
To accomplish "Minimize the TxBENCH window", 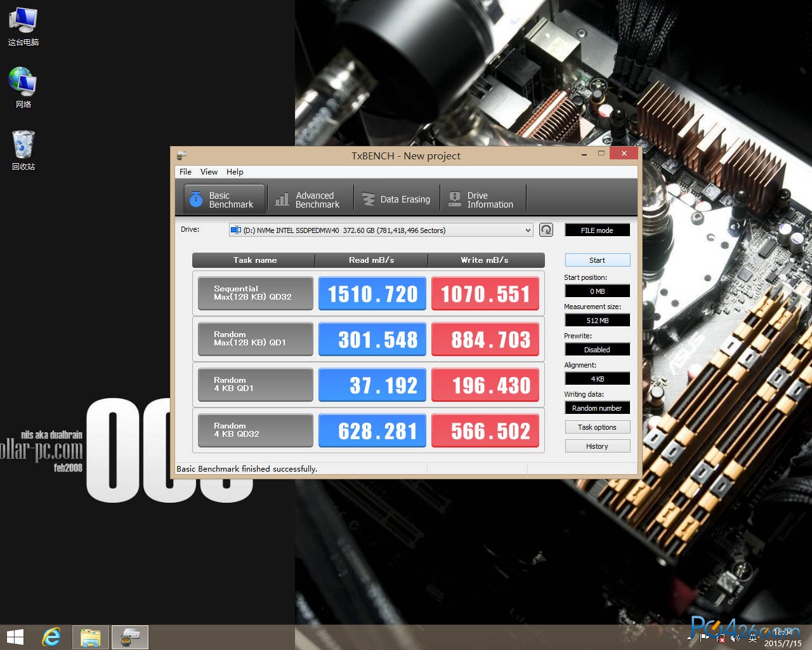I will [584, 154].
